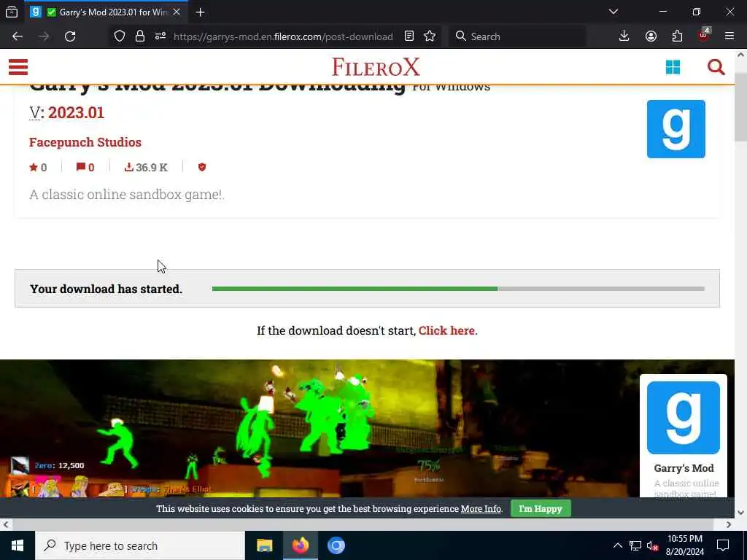Viewport: 747px width, 560px height.
Task: Open the uBlock extension icon with badge
Action: point(704,35)
